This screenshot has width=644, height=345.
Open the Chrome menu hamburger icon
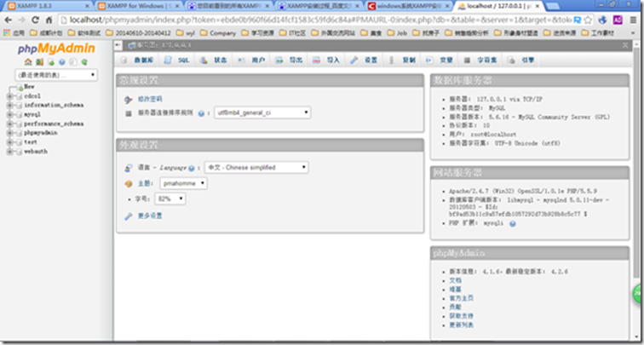click(x=632, y=20)
